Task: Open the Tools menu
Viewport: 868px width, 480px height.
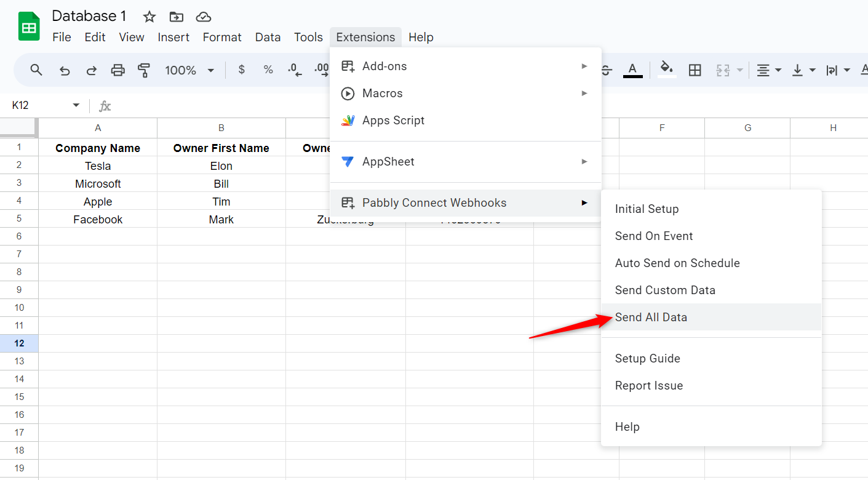Action: [308, 37]
